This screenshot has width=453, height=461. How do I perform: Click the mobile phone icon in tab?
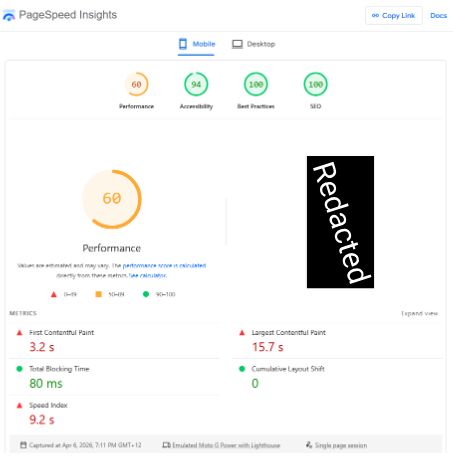(183, 44)
